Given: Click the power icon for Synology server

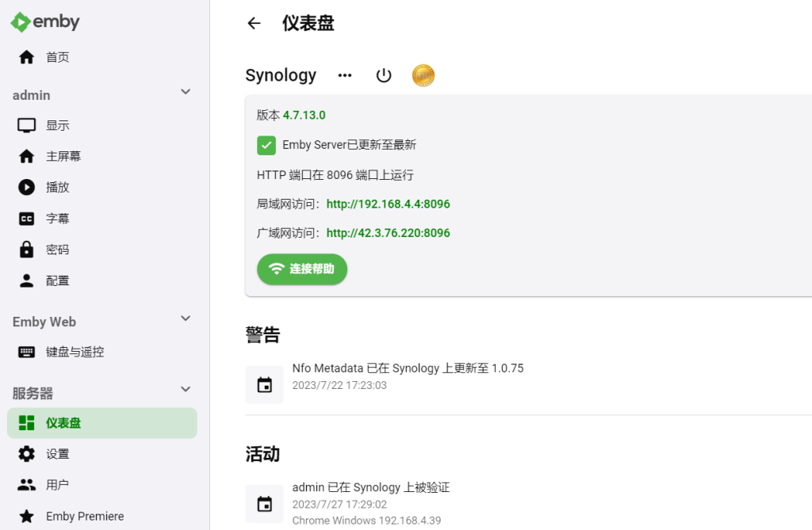Looking at the screenshot, I should click(384, 75).
